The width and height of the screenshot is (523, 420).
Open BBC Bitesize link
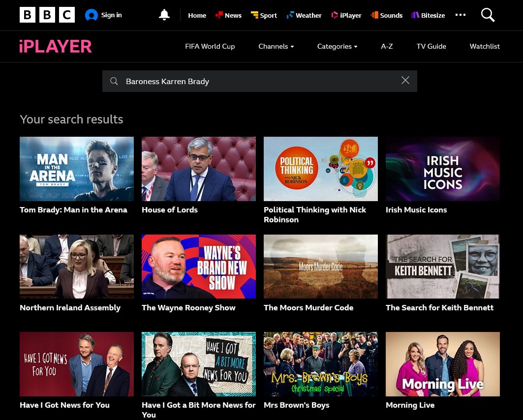point(428,15)
